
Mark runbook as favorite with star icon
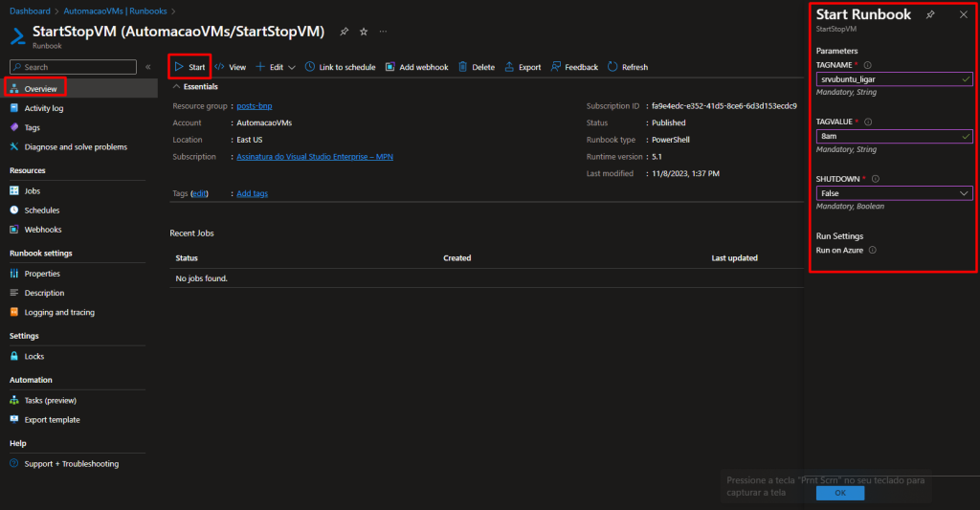point(364,32)
